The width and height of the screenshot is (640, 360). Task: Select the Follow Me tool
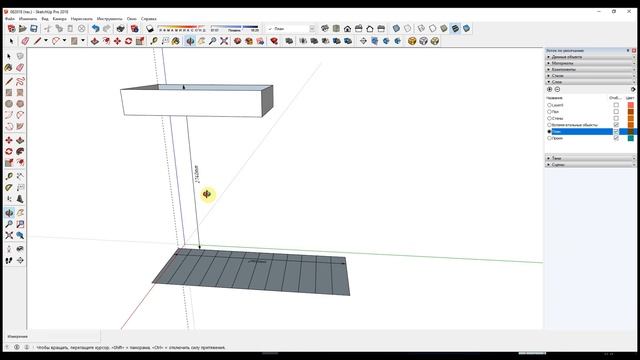click(x=20, y=151)
